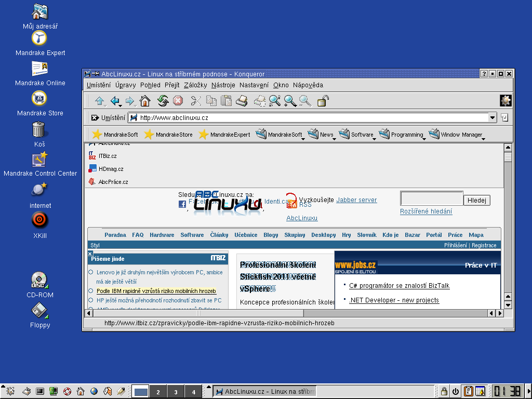Switch to virtual desktop 2

(158, 392)
